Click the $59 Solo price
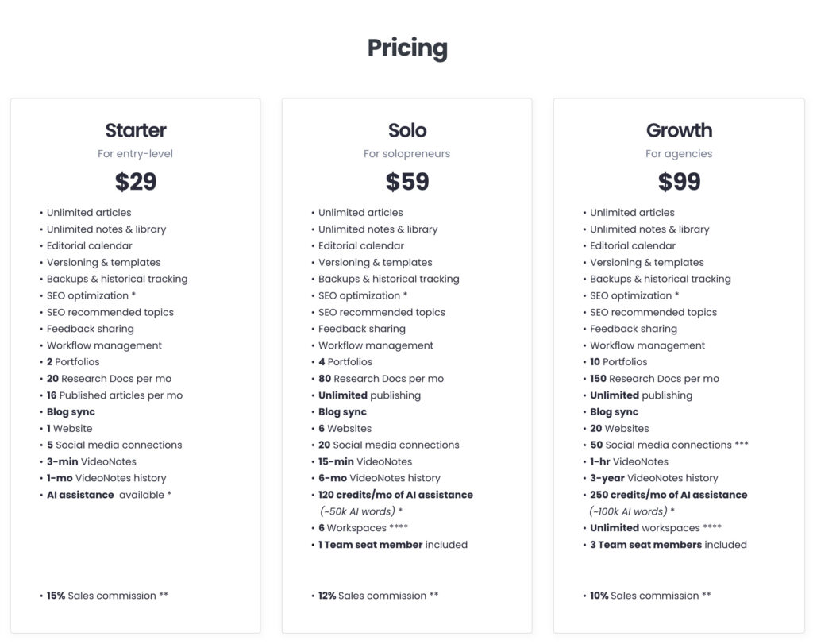813x644 pixels. (x=407, y=182)
